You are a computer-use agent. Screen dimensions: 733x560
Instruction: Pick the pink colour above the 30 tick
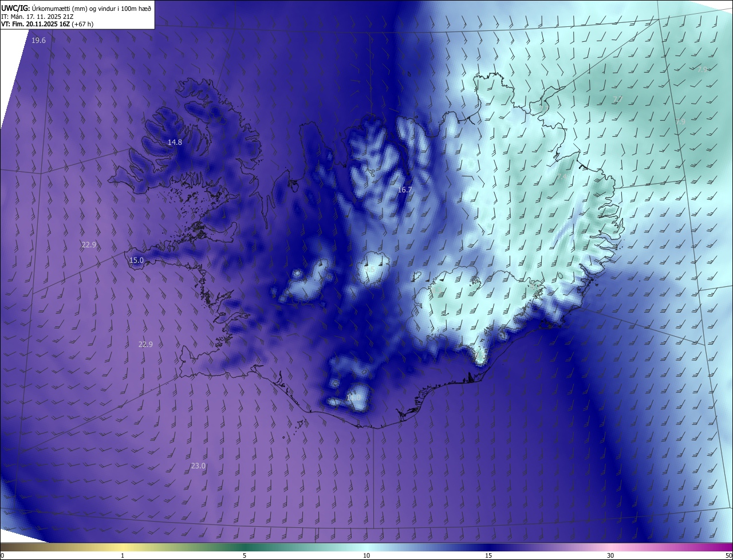(610, 547)
